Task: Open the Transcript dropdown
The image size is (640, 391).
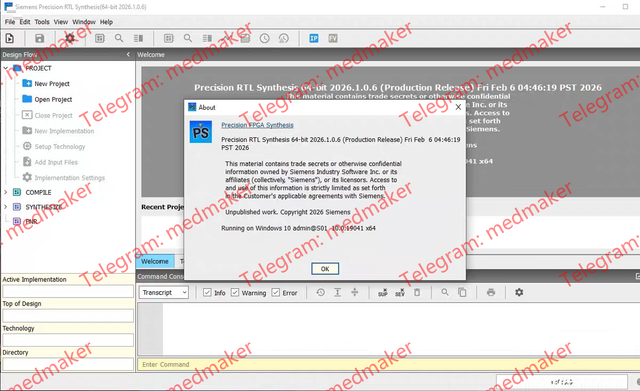Action: pos(164,293)
